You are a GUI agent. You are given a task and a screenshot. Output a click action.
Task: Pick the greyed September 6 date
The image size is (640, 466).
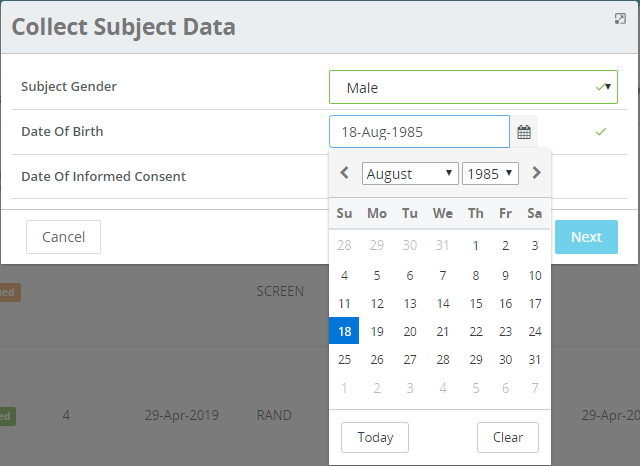click(x=505, y=388)
